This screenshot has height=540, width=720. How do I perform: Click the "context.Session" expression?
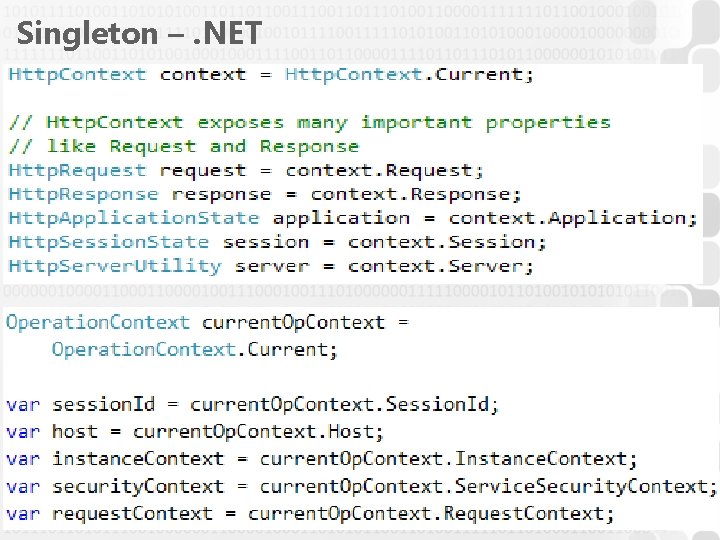[x=445, y=242]
